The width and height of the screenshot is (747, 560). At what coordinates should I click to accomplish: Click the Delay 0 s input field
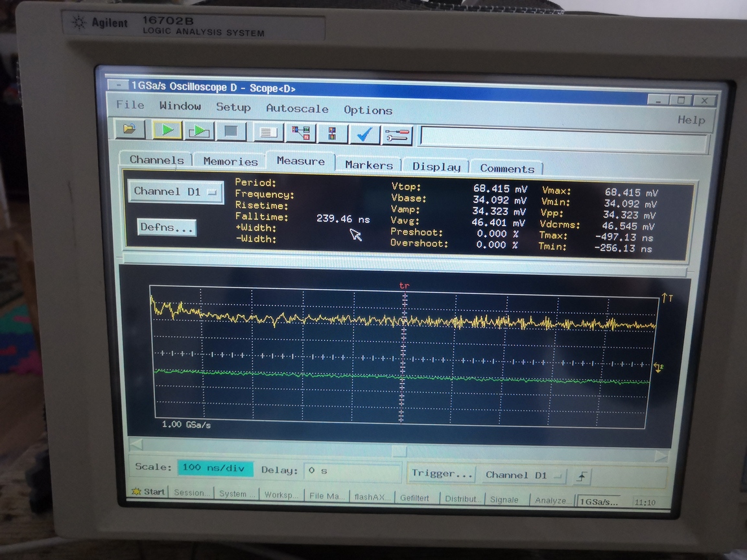point(353,471)
